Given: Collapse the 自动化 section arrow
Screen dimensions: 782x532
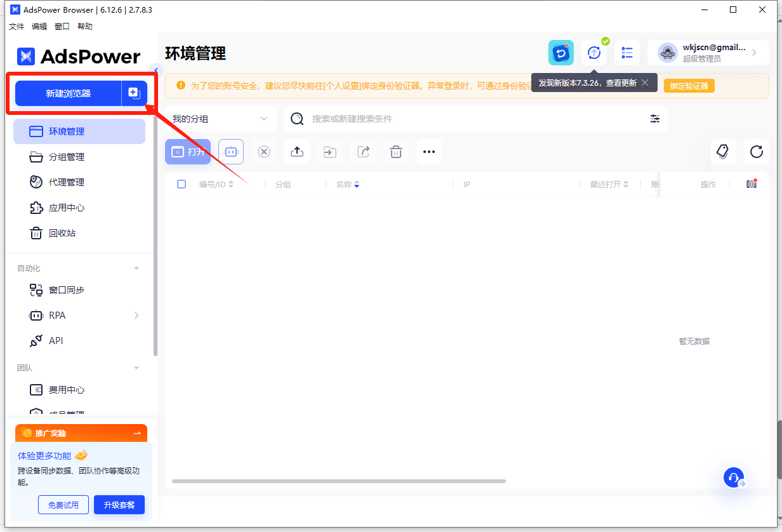Looking at the screenshot, I should [x=136, y=269].
